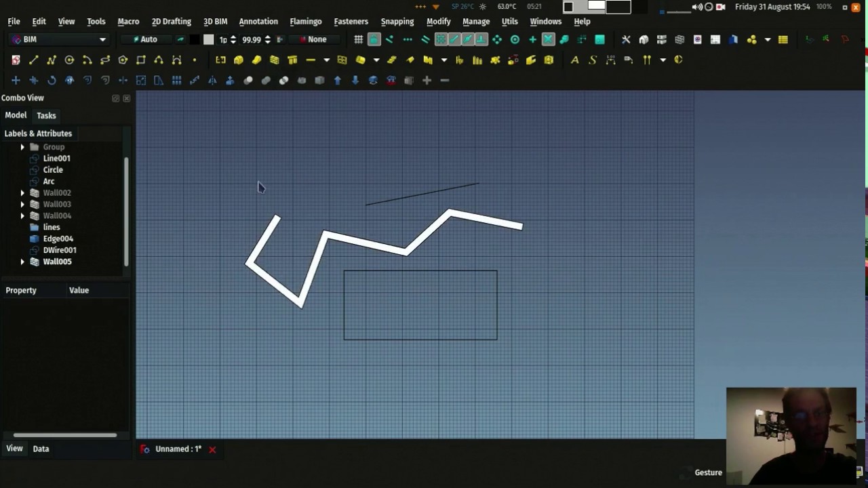
Task: Toggle the teal snap to grid button
Action: pos(441,40)
